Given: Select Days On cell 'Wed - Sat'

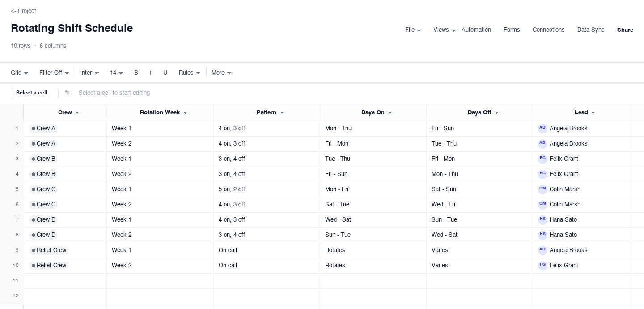Looking at the screenshot, I should coord(373,220).
